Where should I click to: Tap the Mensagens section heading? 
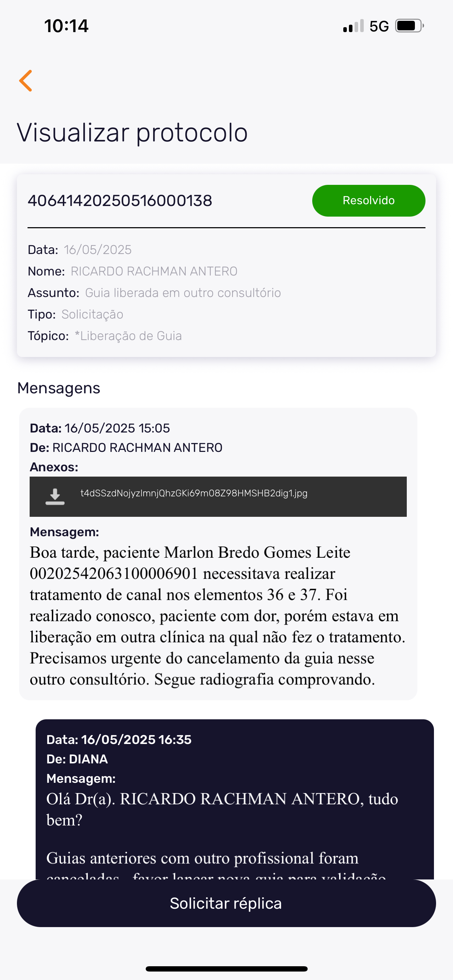[59, 388]
